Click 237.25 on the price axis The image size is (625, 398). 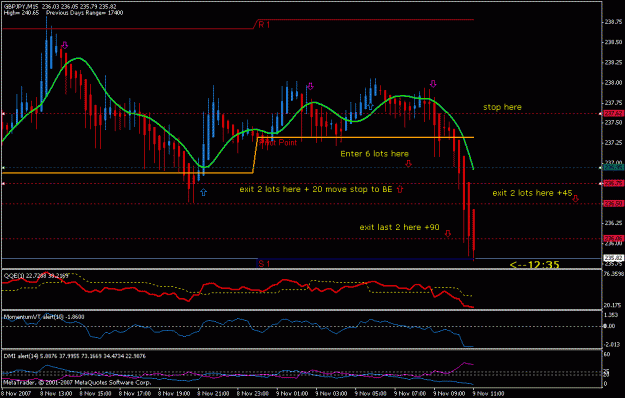(613, 143)
